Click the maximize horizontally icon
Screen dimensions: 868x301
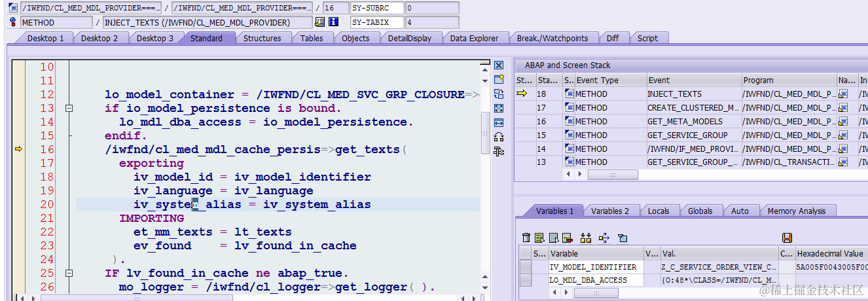(499, 122)
